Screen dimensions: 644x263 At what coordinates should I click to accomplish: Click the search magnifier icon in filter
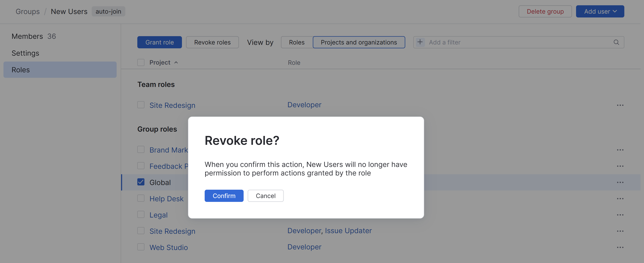click(x=616, y=42)
